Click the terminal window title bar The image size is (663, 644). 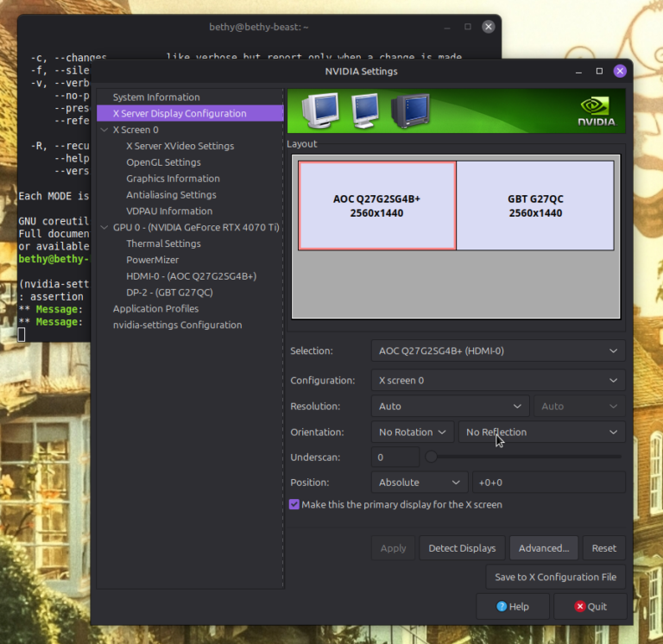pyautogui.click(x=259, y=27)
